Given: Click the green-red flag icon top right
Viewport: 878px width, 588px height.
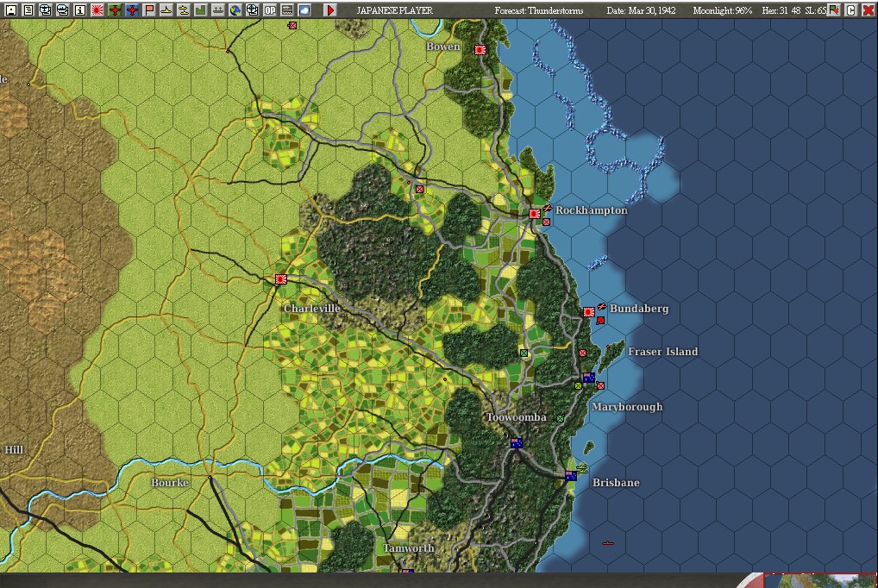Looking at the screenshot, I should pos(834,10).
